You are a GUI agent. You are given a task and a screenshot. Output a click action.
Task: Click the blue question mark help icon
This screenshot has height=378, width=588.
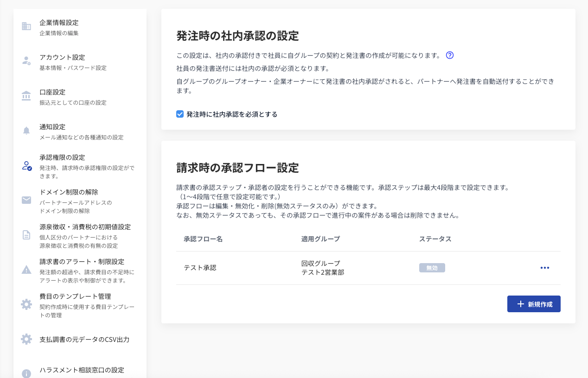pyautogui.click(x=449, y=55)
